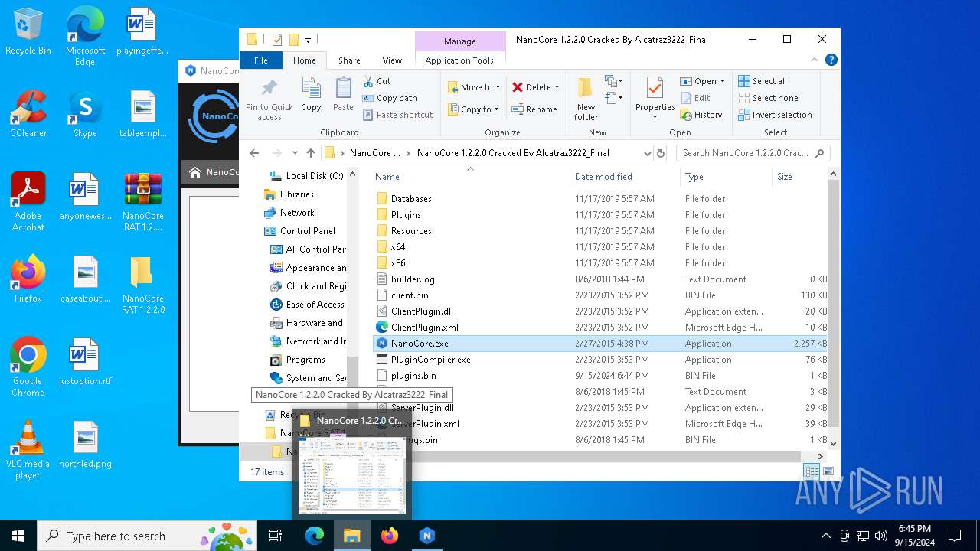Screen dimensions: 980x551
Task: Select Local Disk (C:) in the navigation pane
Action: pos(314,176)
